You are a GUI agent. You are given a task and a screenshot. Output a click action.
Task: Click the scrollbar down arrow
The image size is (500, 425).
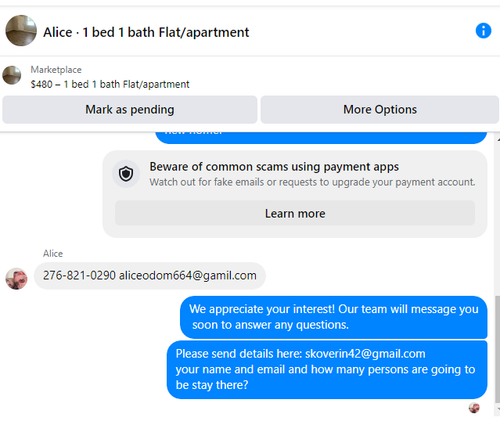[498, 409]
